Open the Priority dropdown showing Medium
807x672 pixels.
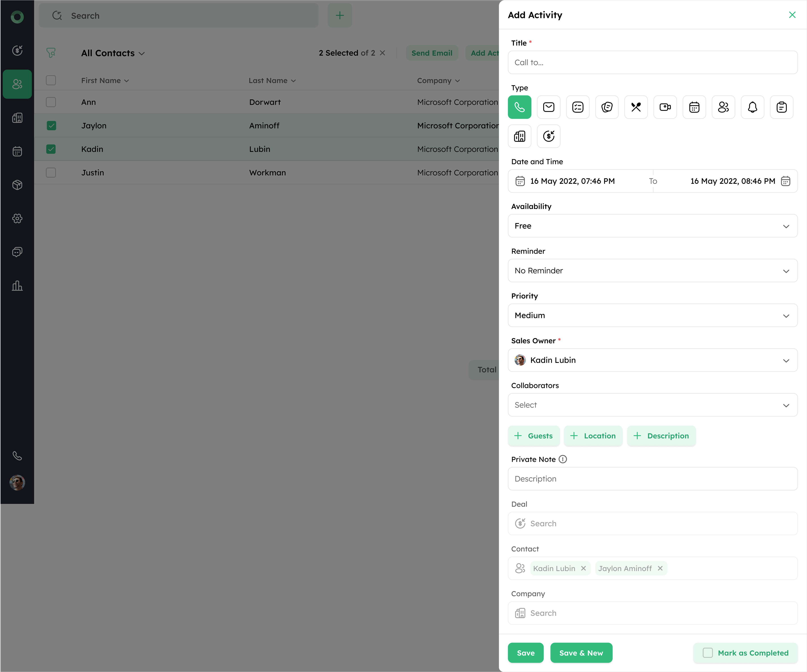(x=652, y=315)
